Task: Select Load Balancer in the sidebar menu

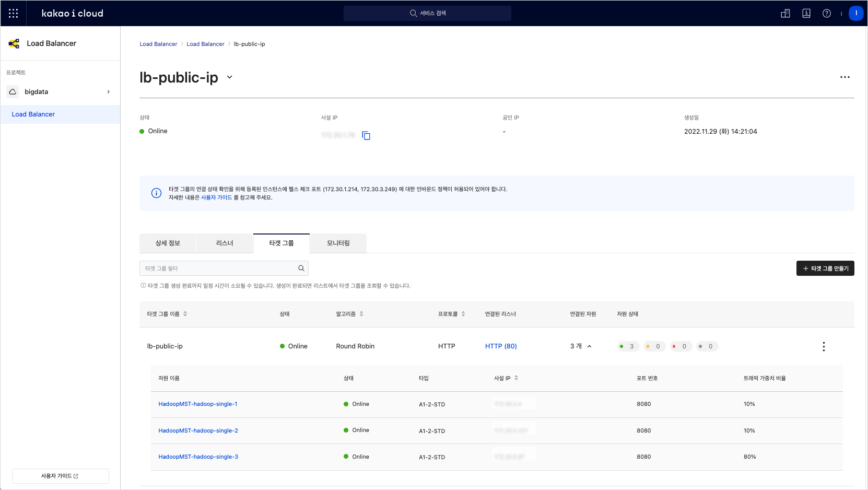Action: click(x=60, y=114)
